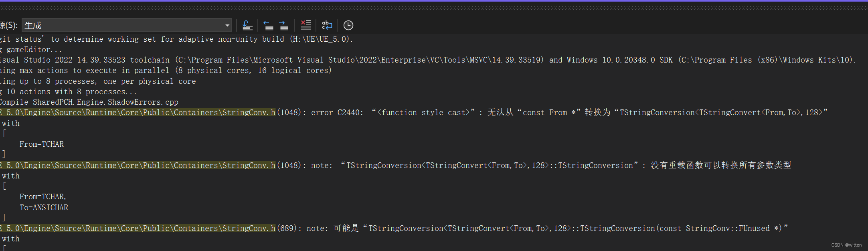Click the find message in code icon
Screen dimensions: 868x251
point(247,25)
